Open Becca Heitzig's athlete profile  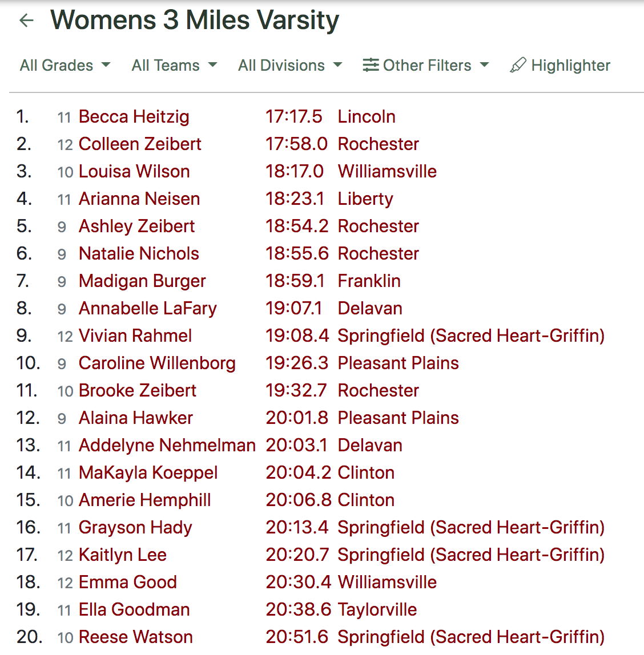[134, 116]
